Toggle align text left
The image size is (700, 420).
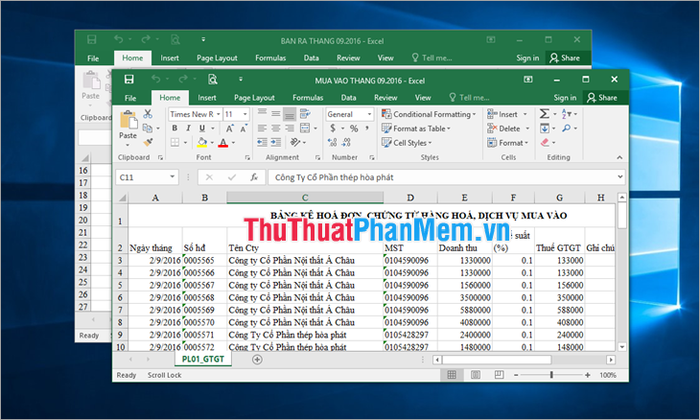click(262, 129)
